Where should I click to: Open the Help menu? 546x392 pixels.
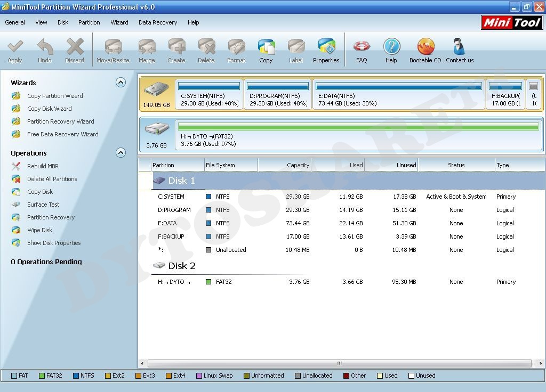click(x=193, y=22)
